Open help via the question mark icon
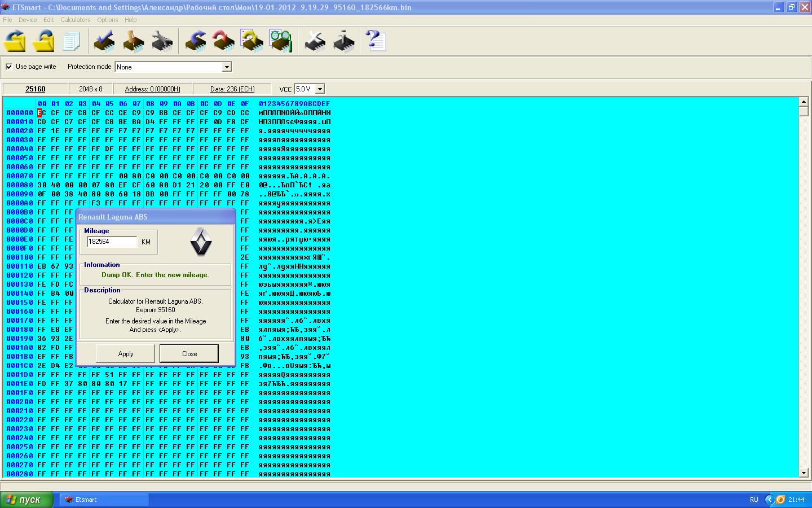 (376, 41)
